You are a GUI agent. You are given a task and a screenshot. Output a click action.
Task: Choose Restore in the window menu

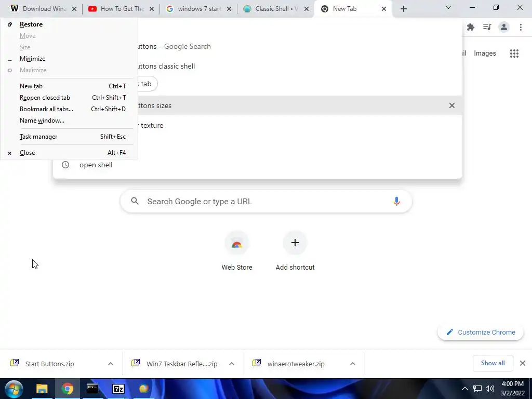pyautogui.click(x=69, y=24)
